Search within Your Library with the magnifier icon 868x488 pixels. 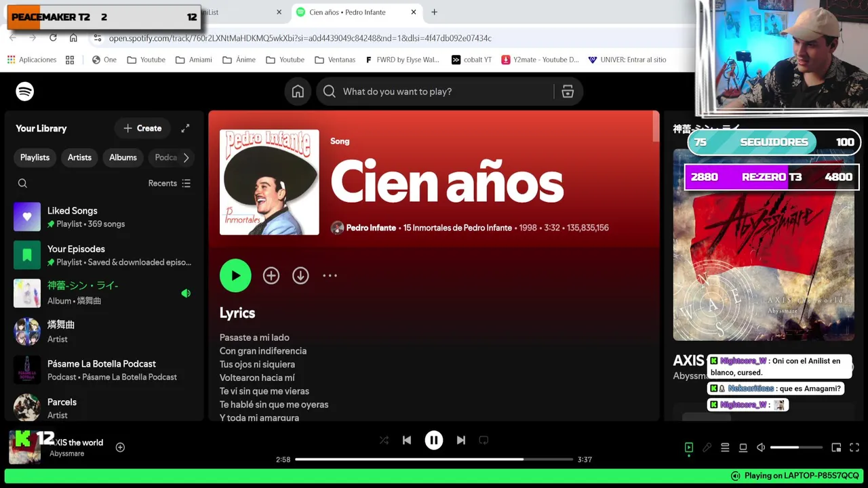(x=22, y=183)
